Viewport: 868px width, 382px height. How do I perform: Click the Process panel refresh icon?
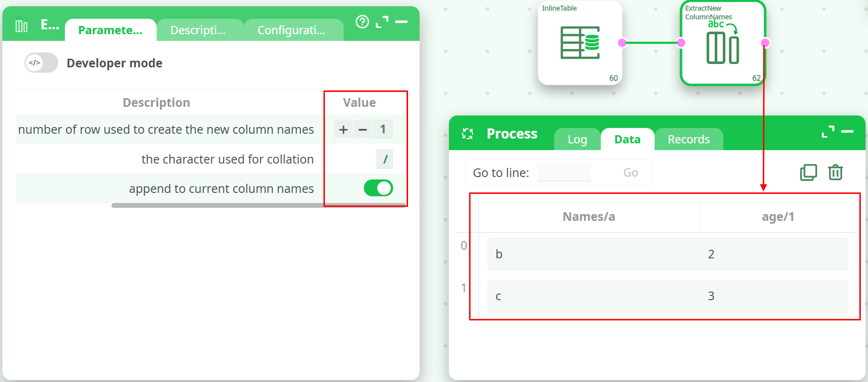point(467,134)
